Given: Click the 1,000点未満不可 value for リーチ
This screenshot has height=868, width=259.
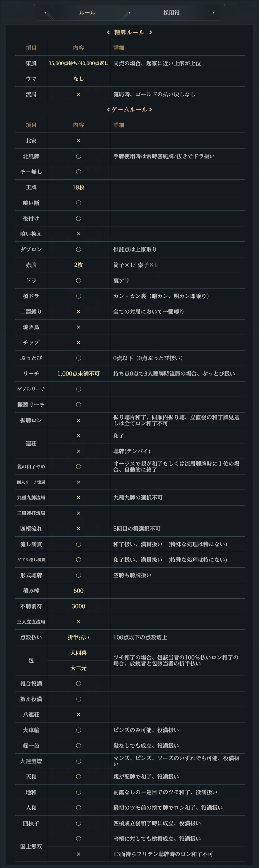Looking at the screenshot, I should click(78, 374).
